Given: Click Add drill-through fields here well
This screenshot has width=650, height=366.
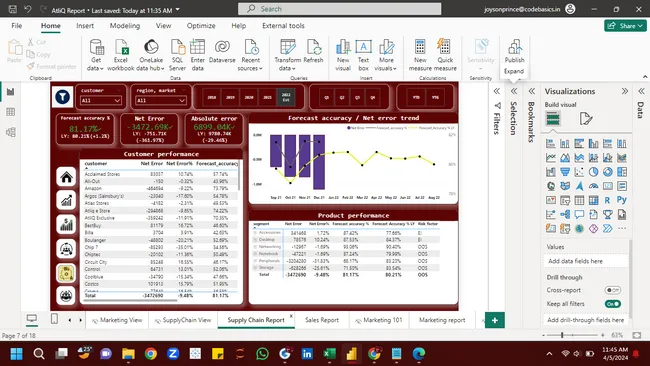Looking at the screenshot, I should pyautogui.click(x=585, y=320).
